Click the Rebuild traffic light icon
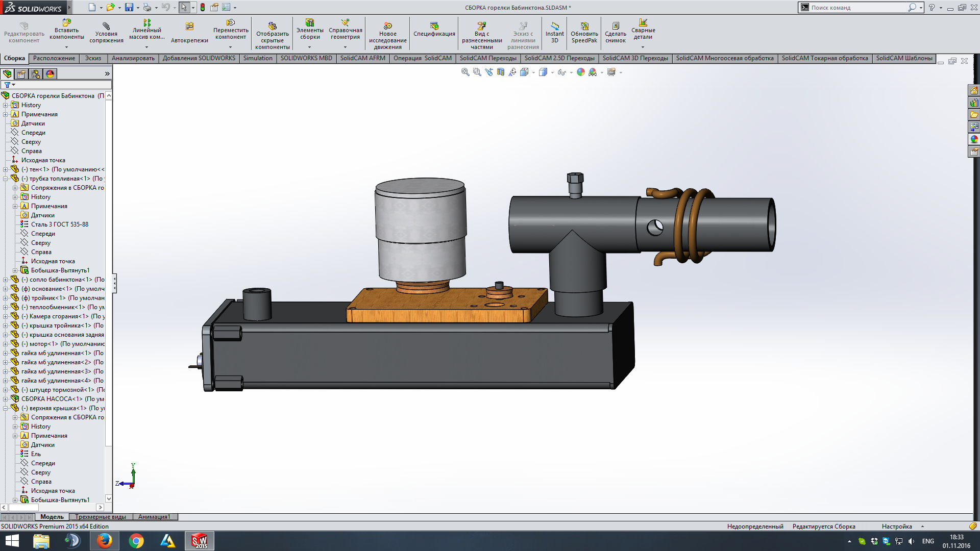This screenshot has width=980, height=551. coord(203,7)
